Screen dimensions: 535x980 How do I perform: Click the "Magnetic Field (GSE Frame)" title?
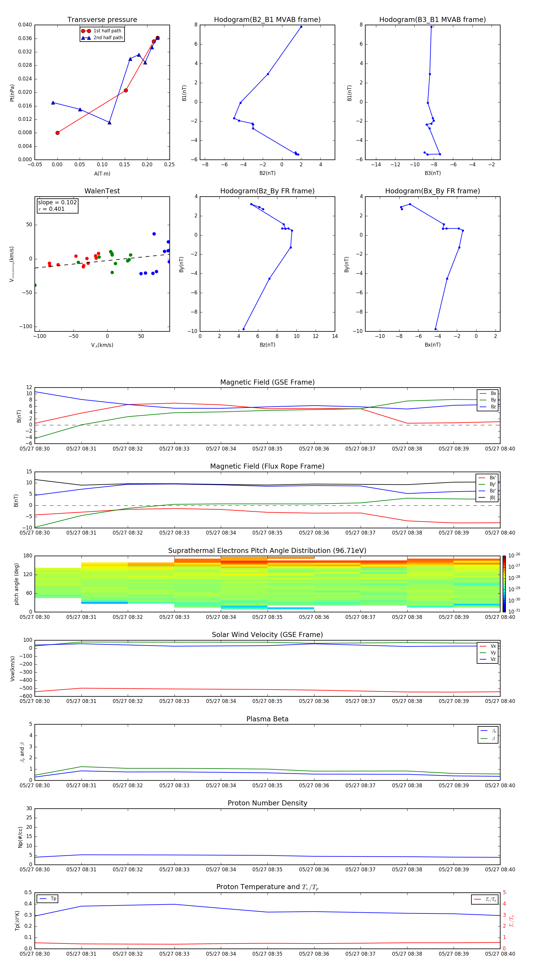click(267, 382)
